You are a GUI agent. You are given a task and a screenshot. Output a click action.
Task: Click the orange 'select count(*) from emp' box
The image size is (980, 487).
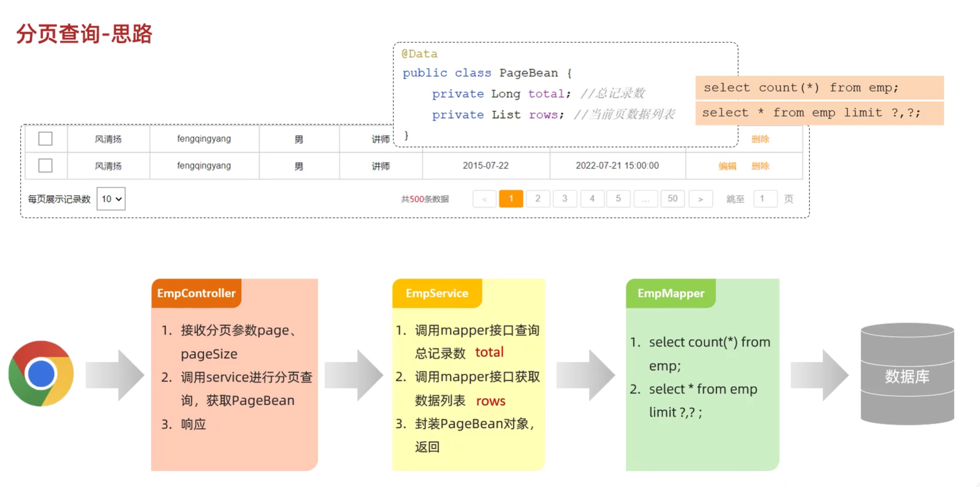pos(819,88)
